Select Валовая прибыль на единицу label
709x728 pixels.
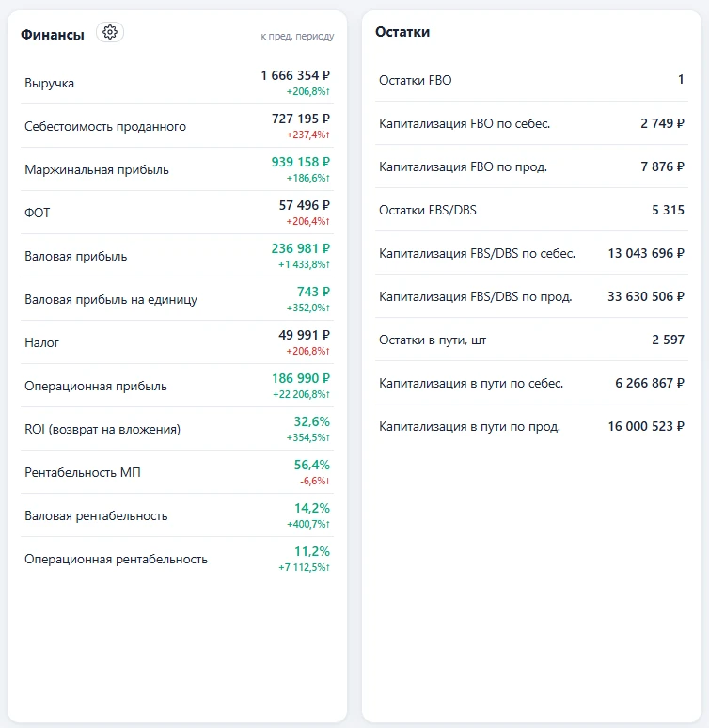click(111, 299)
